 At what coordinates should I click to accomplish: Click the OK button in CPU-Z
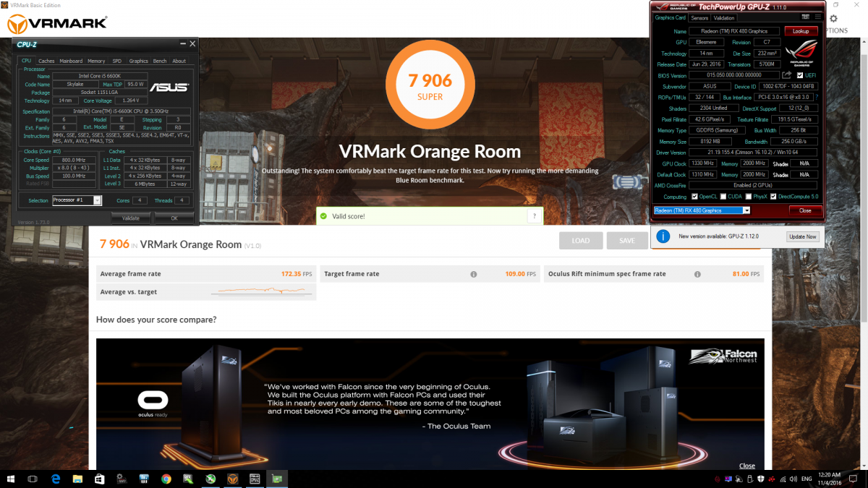174,218
